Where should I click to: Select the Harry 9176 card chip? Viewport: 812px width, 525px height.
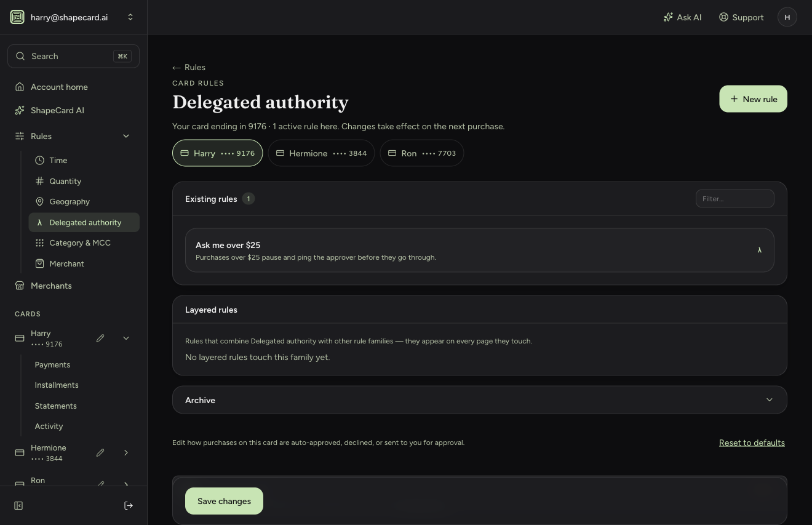coord(217,153)
